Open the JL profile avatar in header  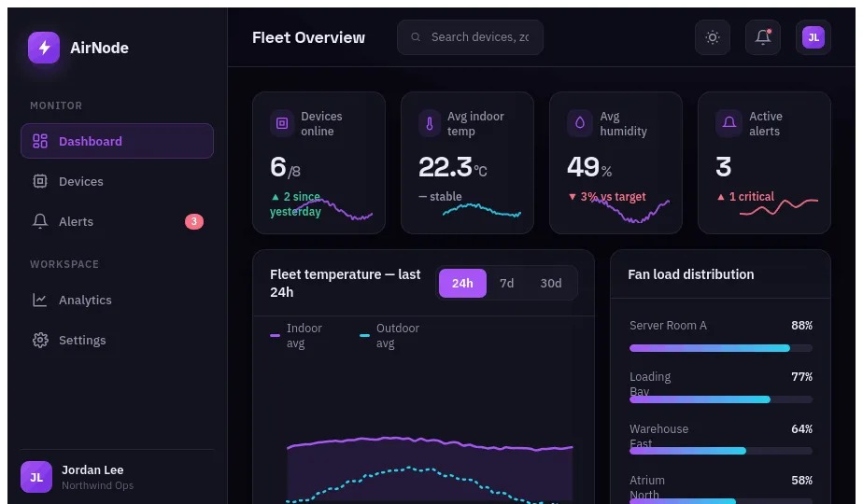coord(813,37)
